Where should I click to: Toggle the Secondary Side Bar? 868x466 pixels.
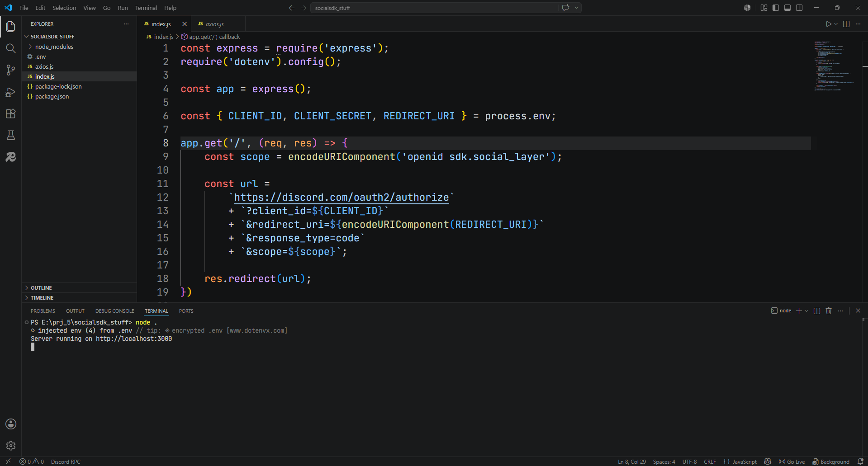[x=799, y=8]
